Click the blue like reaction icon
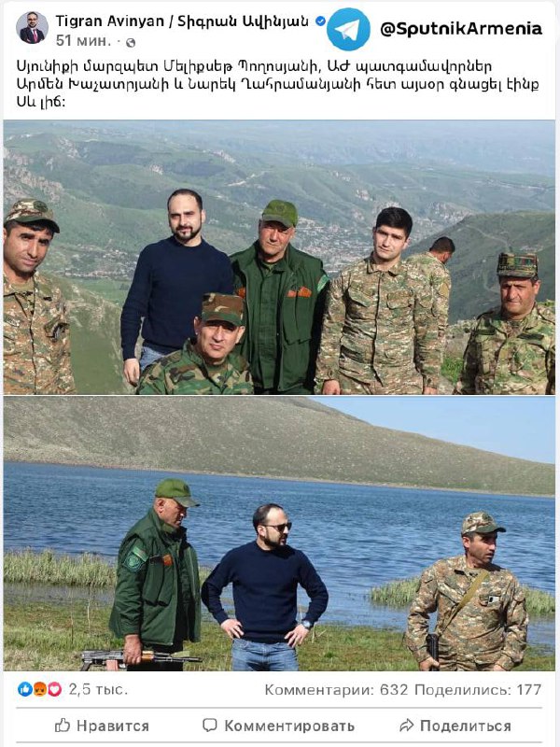The height and width of the screenshot is (747, 560). 25,689
